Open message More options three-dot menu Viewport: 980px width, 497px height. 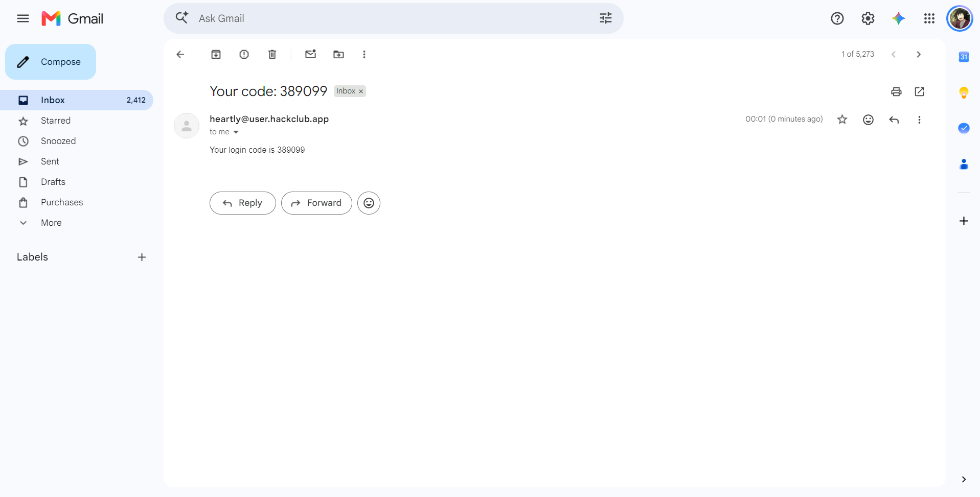coord(919,120)
